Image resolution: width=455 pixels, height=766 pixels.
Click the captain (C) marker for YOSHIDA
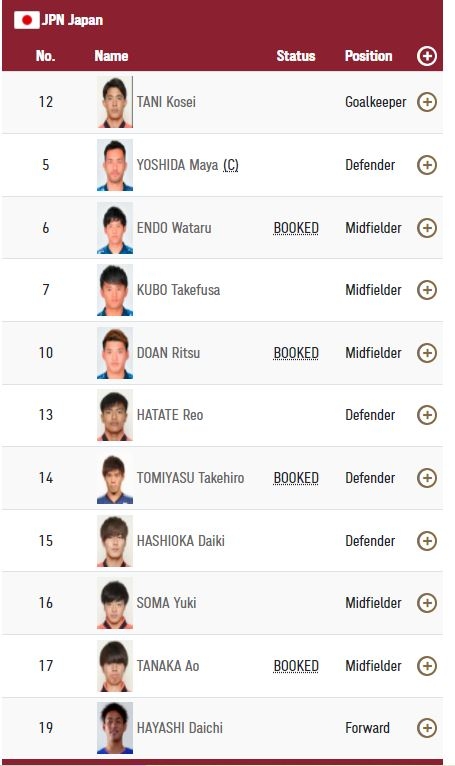pos(231,165)
